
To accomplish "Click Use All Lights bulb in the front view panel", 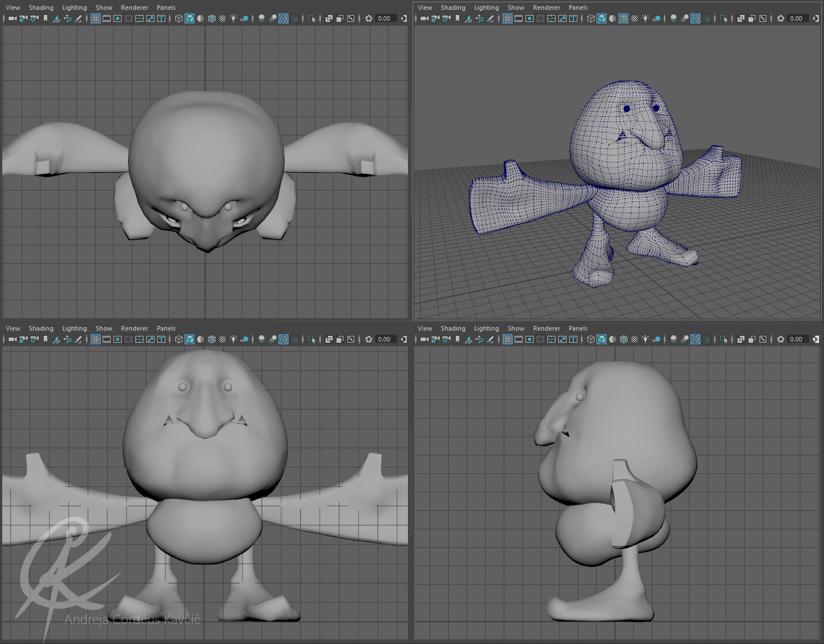I will point(233,339).
